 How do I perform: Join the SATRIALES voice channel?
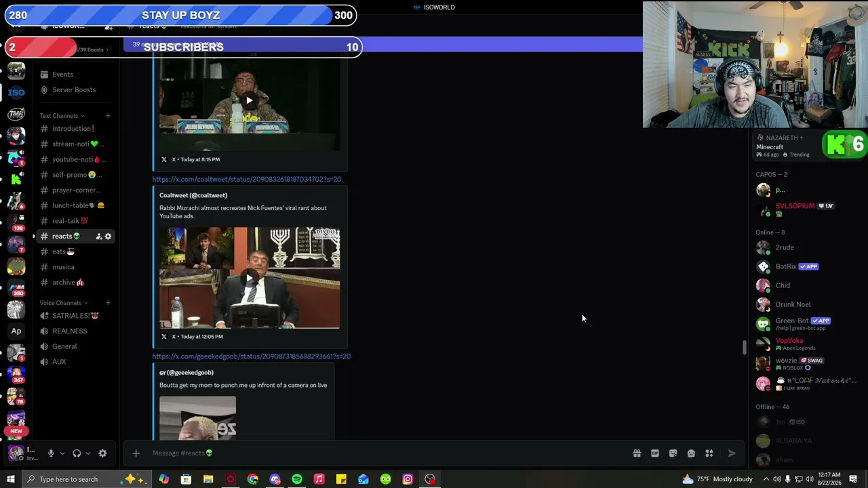coord(75,316)
